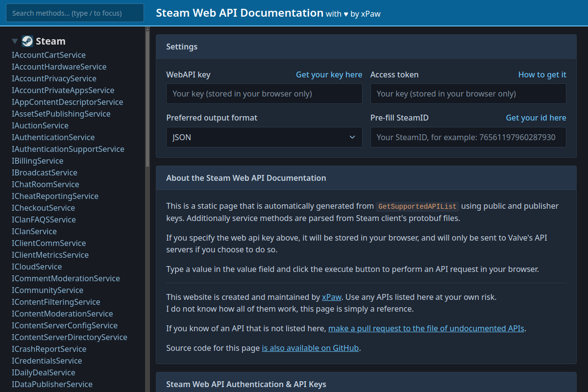
Task: Click the Access token input field
Action: tap(468, 94)
